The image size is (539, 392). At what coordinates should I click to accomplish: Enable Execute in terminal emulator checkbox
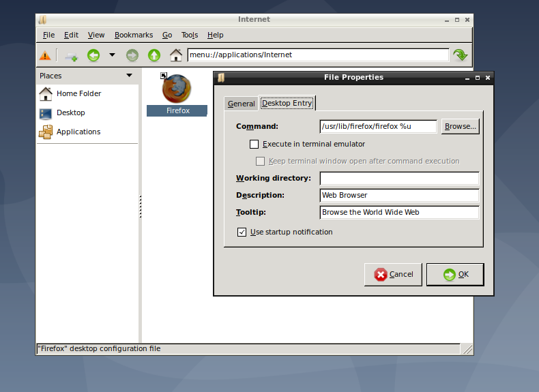(x=254, y=144)
